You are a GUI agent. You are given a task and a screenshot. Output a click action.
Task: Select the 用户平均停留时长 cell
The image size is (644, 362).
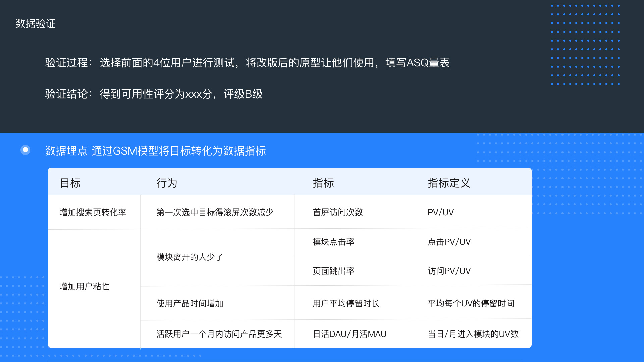[x=346, y=303]
